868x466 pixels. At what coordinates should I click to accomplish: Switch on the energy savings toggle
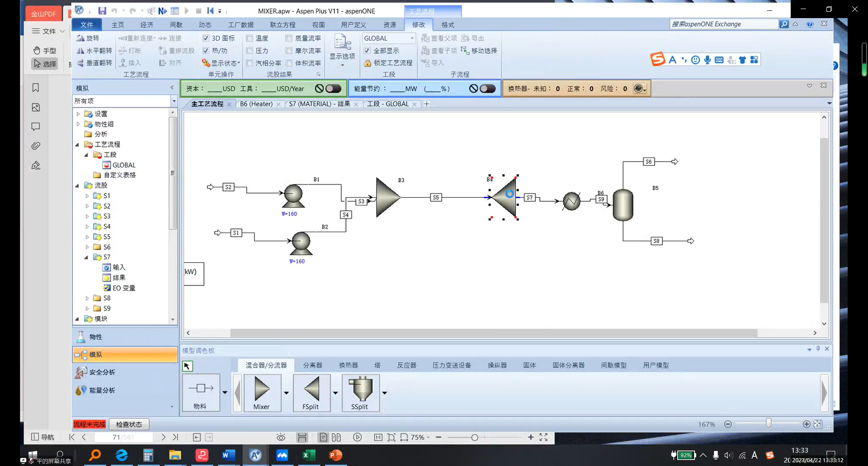point(488,89)
